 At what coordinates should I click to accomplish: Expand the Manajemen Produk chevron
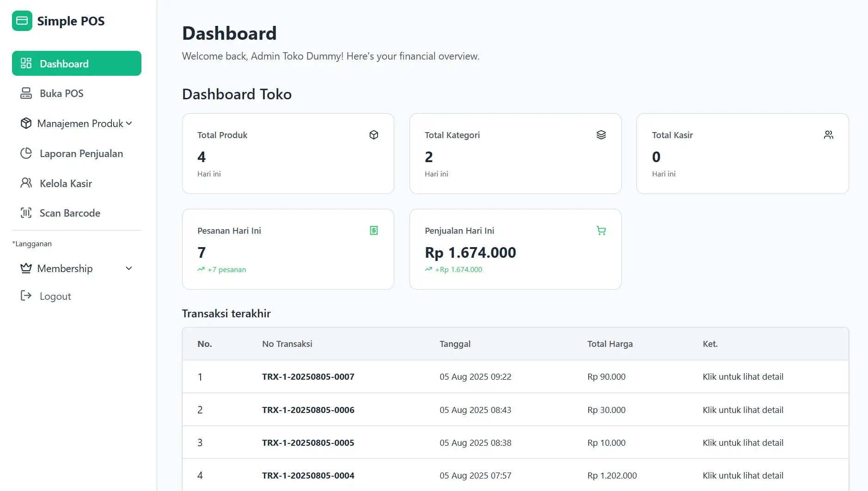(x=129, y=123)
